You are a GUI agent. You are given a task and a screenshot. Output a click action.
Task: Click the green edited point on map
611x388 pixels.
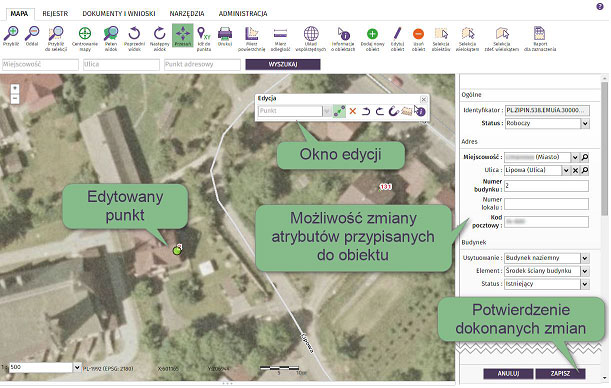[177, 251]
